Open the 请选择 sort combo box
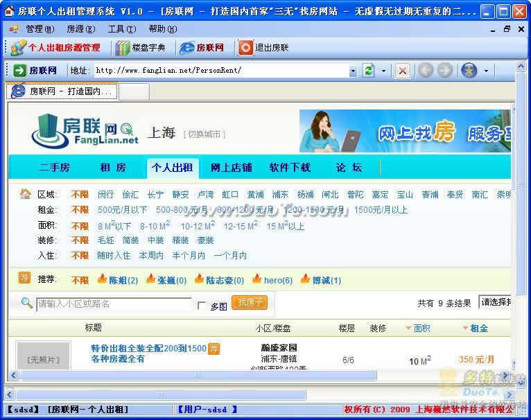Screen dimensions: 531x420 (495, 301)
